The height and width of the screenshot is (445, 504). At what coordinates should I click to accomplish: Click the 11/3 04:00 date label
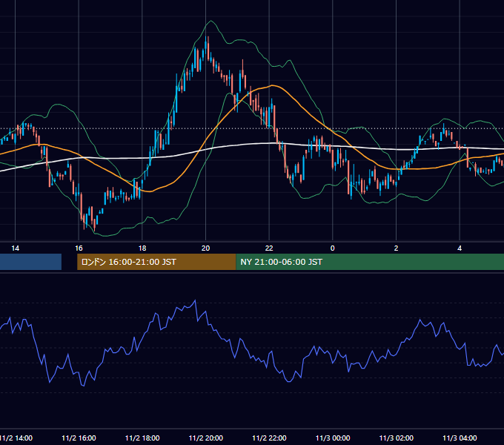click(460, 438)
